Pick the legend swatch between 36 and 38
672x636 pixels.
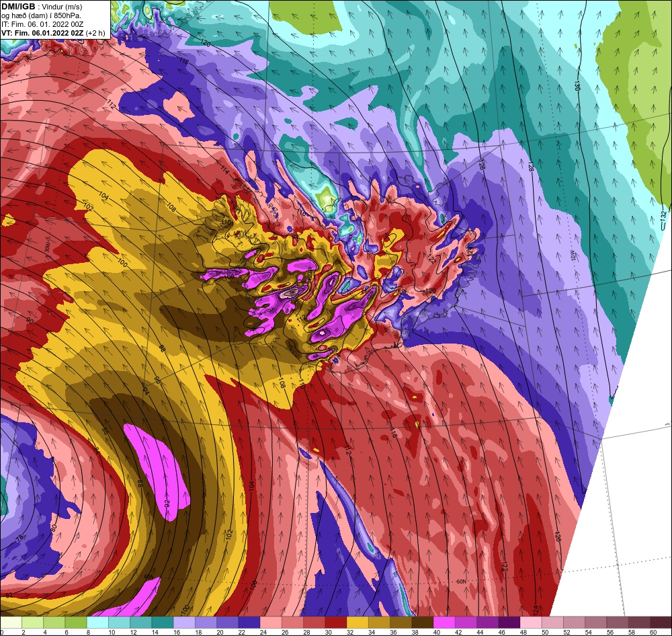401,623
